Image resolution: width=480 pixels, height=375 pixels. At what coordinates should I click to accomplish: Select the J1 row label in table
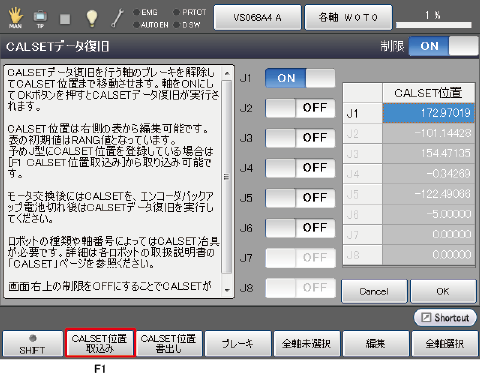point(363,113)
